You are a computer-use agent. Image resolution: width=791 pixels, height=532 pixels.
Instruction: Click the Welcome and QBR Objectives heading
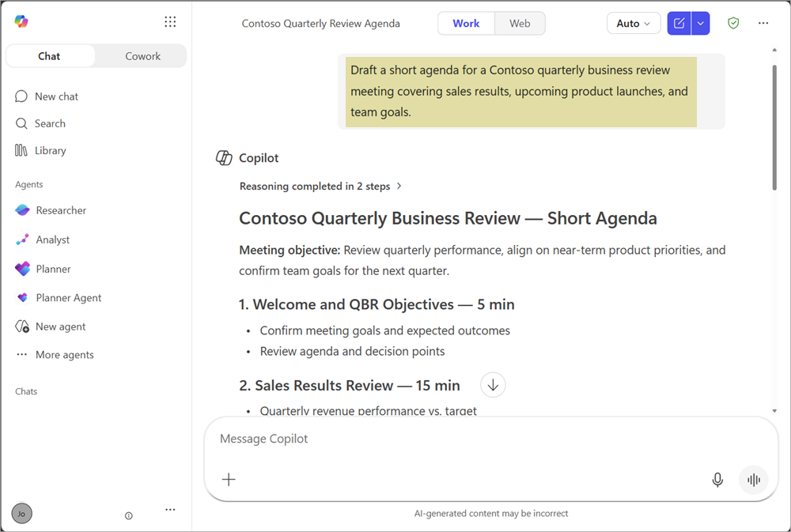coord(377,304)
